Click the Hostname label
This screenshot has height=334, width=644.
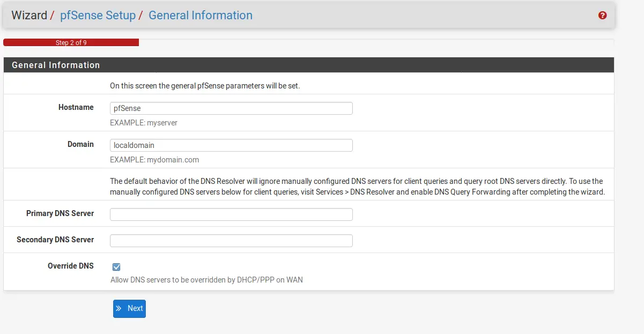(76, 107)
